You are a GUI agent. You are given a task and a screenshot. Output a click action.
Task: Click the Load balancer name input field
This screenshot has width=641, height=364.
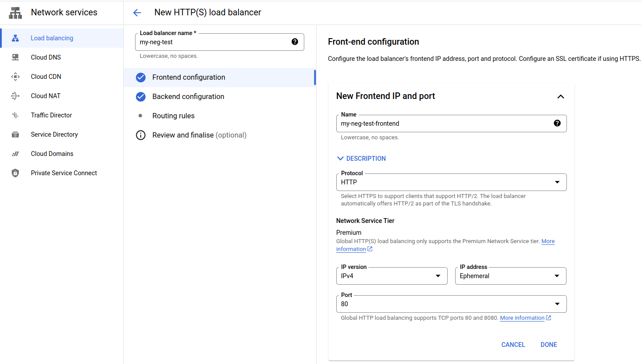coord(210,42)
